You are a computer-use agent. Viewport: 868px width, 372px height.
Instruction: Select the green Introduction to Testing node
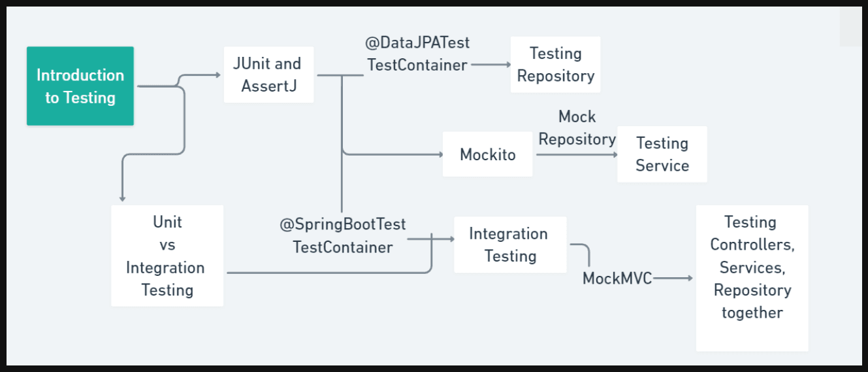point(80,86)
